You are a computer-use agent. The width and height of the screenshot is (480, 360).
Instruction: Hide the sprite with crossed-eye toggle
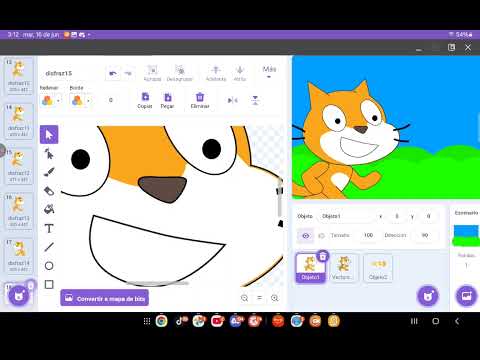(x=321, y=236)
